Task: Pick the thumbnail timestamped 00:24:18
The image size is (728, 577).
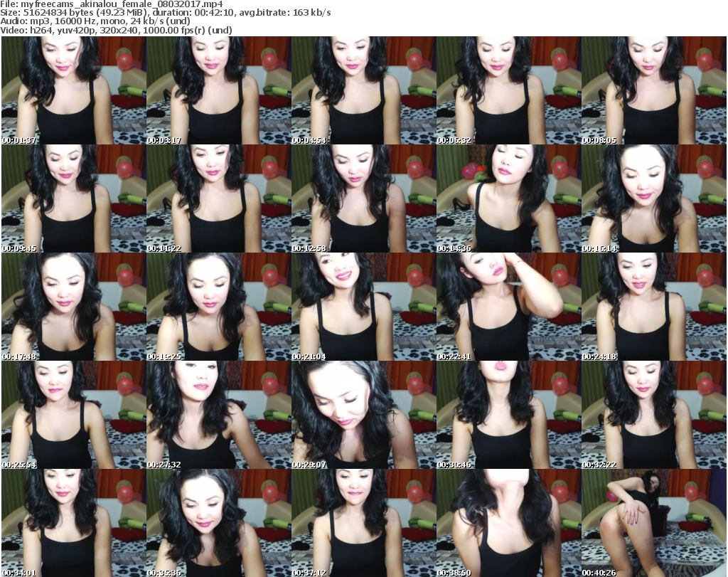Action: click(654, 307)
